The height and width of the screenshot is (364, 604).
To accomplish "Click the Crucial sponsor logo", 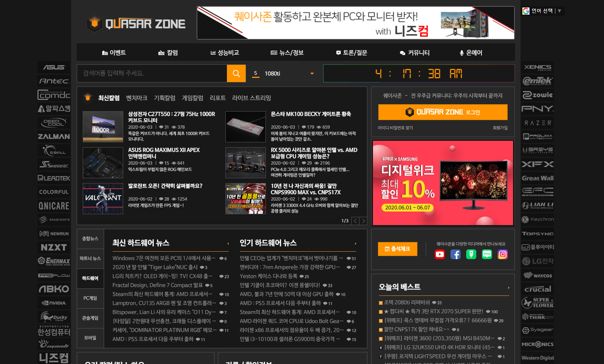I will tap(538, 289).
